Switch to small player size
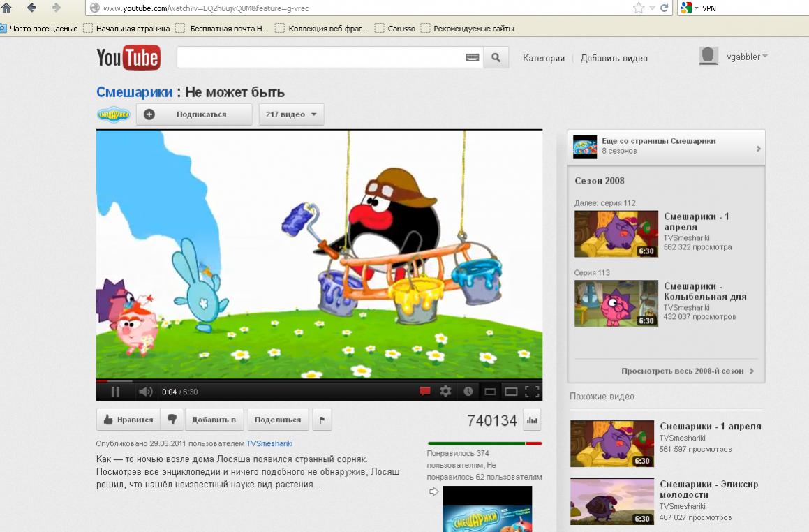Image resolution: width=809 pixels, height=532 pixels. [x=490, y=392]
